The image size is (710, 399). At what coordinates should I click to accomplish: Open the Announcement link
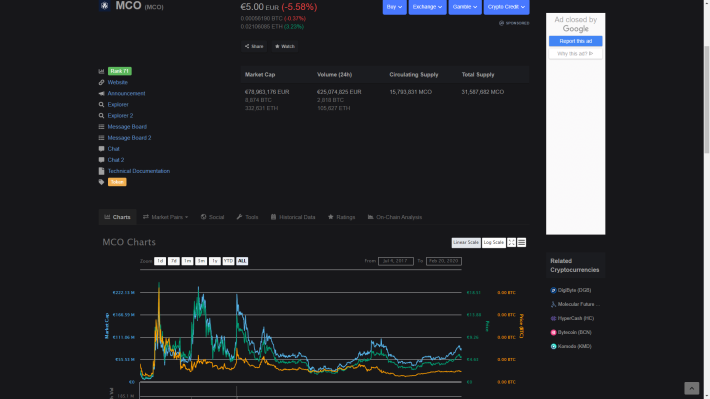click(126, 93)
